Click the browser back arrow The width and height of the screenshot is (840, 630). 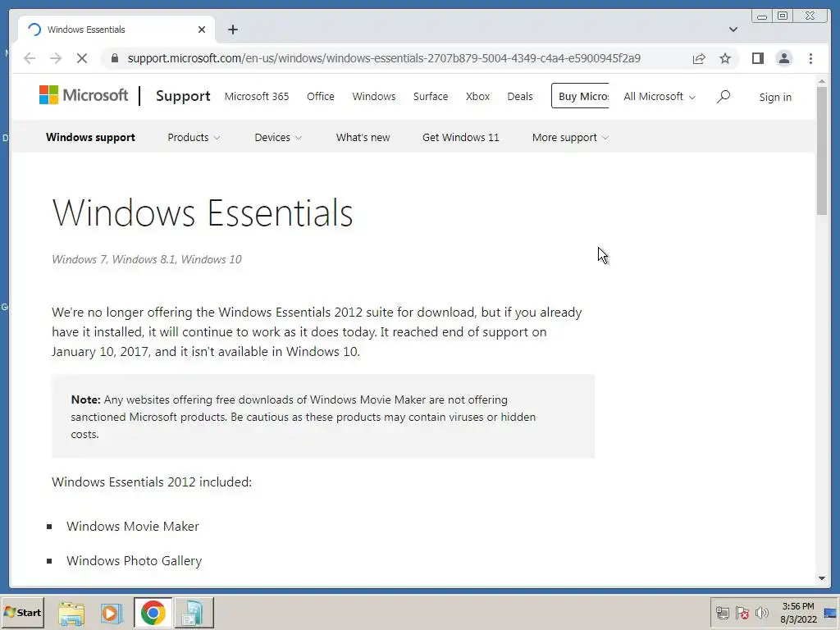click(30, 58)
